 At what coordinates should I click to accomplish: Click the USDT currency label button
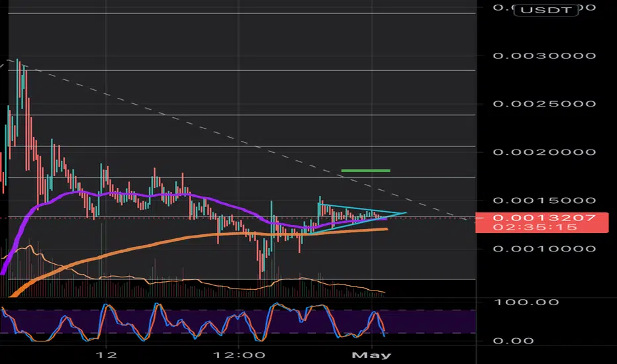pos(546,10)
